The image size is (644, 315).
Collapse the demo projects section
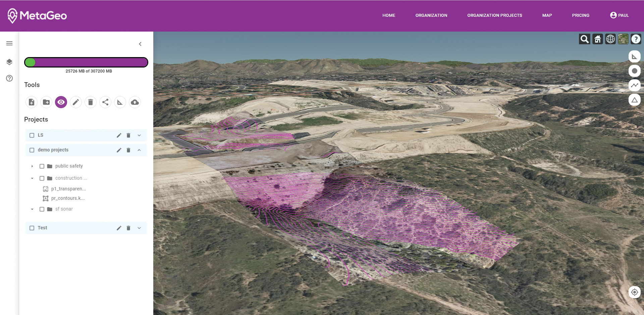139,150
